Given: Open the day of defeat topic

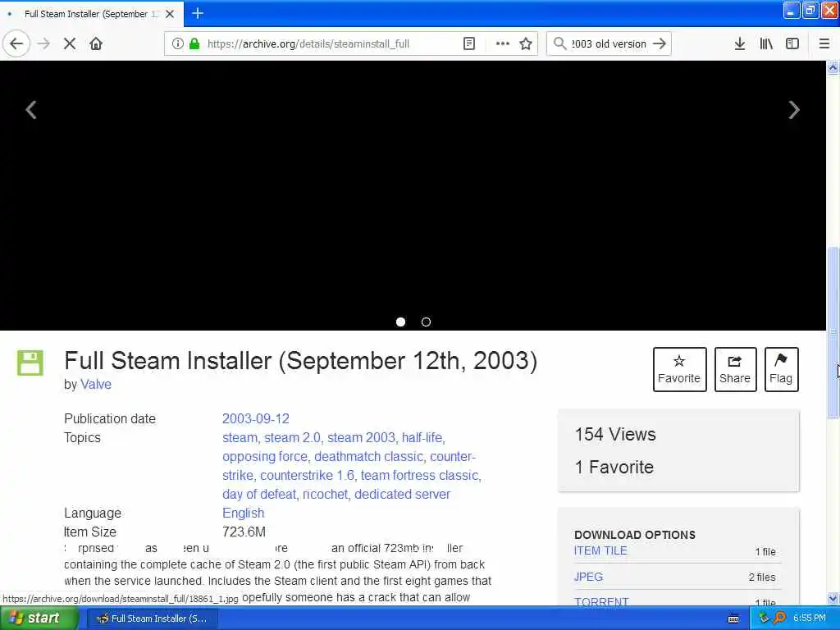Looking at the screenshot, I should click(258, 494).
